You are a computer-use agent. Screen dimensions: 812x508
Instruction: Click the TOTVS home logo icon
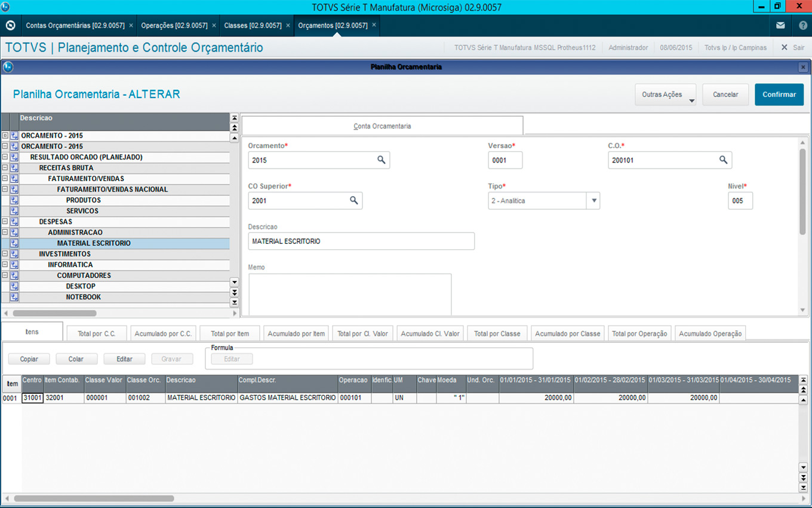10,26
